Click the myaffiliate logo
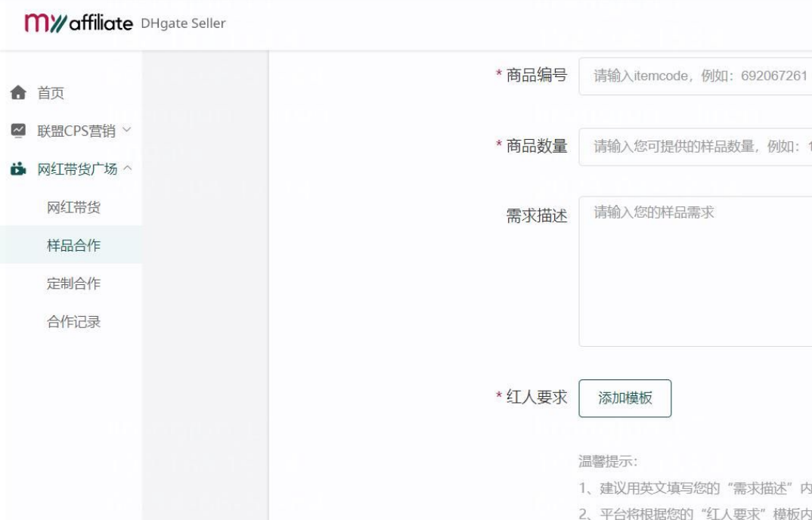Viewport: 812px width, 520px height. point(78,23)
